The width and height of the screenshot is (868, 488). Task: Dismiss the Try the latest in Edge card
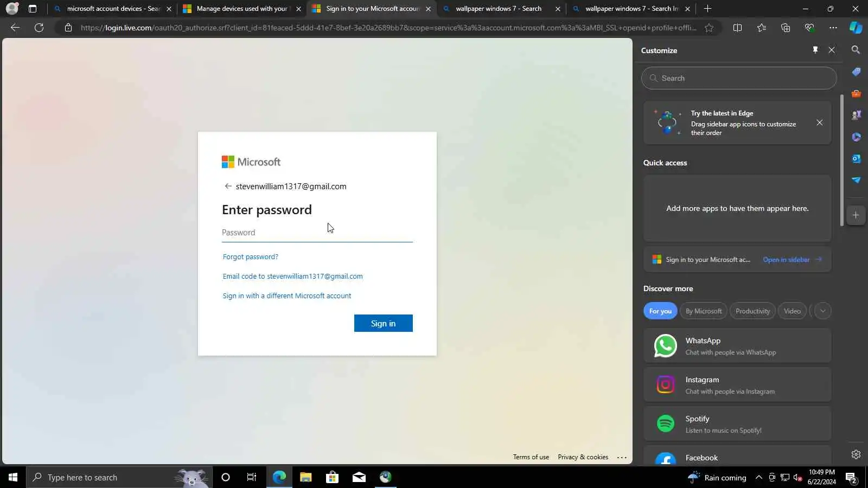(819, 123)
